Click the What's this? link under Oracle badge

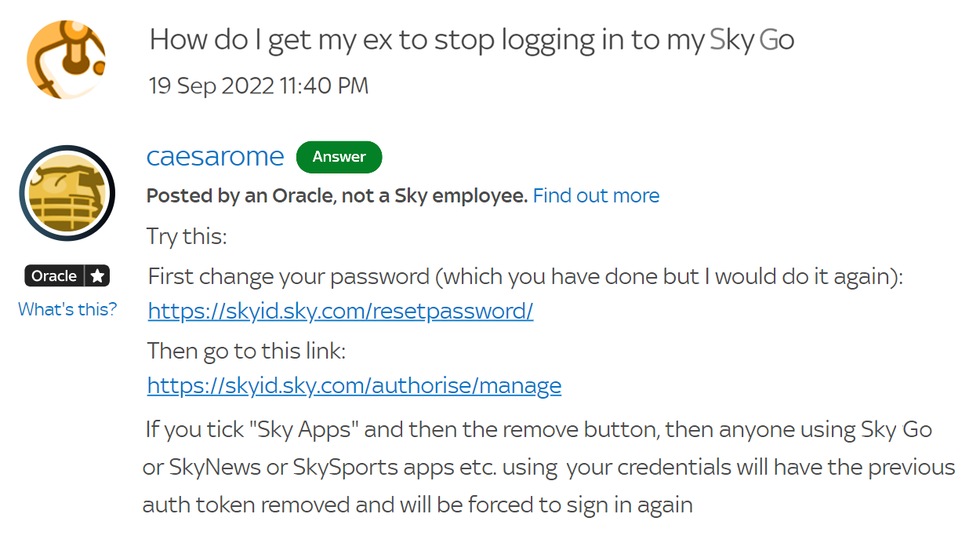click(x=67, y=309)
